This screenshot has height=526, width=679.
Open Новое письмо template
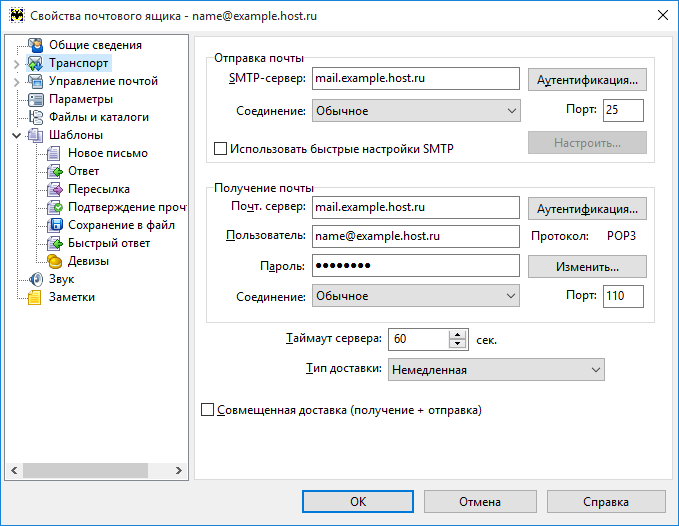click(x=108, y=153)
